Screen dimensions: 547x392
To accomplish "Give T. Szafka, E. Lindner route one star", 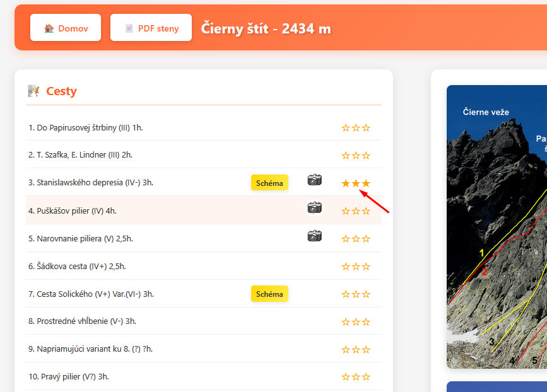I will coord(346,156).
